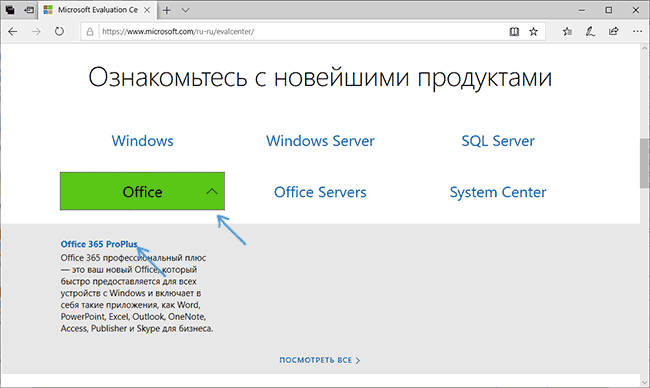Open the Windows product category
This screenshot has height=388, width=650.
pyautogui.click(x=143, y=141)
